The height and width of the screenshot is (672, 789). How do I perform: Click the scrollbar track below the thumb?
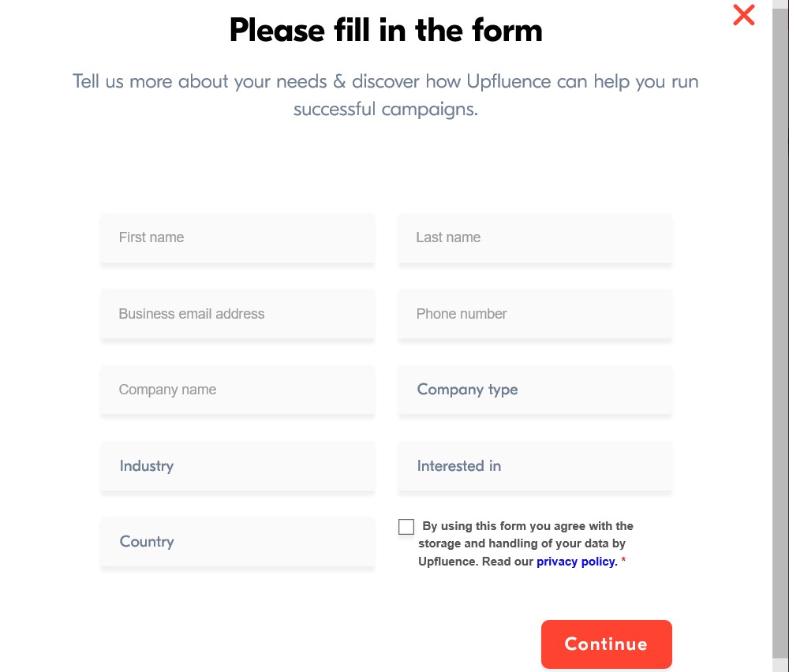click(x=780, y=664)
